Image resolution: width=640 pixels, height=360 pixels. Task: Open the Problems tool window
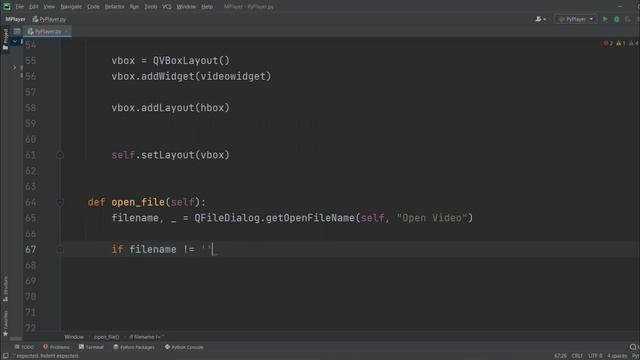click(56, 347)
